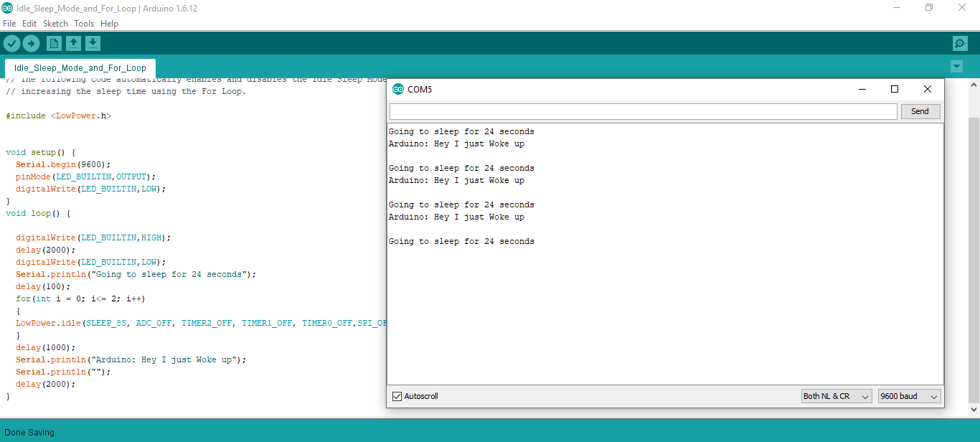Maximize the COM5 serial monitor window

(895, 89)
